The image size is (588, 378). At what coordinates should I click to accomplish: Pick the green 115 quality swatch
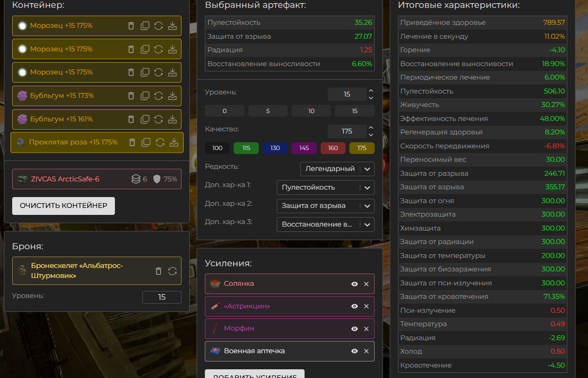tap(246, 148)
